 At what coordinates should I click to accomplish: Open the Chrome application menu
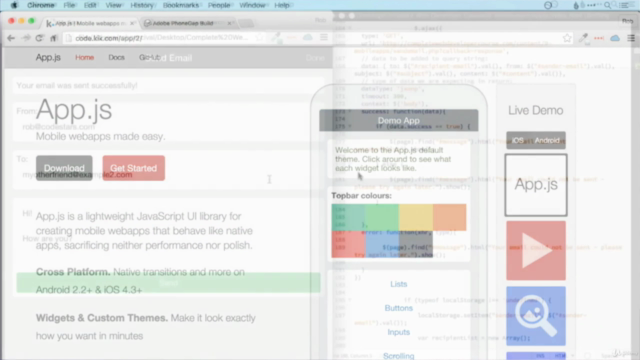click(x=41, y=5)
